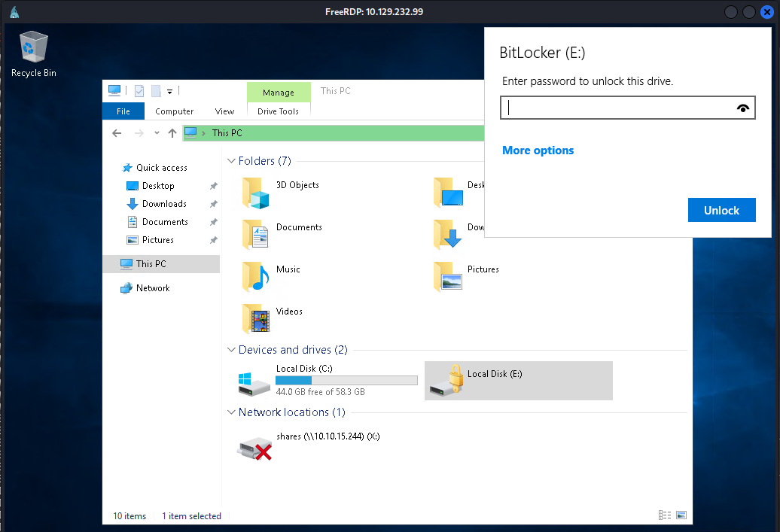Viewport: 780px width, 532px height.
Task: Select the Documents folder icon in Folders
Action: coord(256,235)
